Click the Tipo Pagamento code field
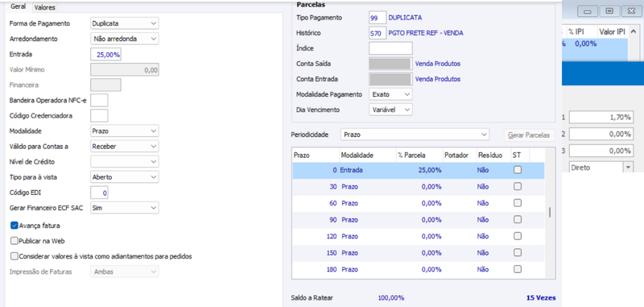 (378, 18)
